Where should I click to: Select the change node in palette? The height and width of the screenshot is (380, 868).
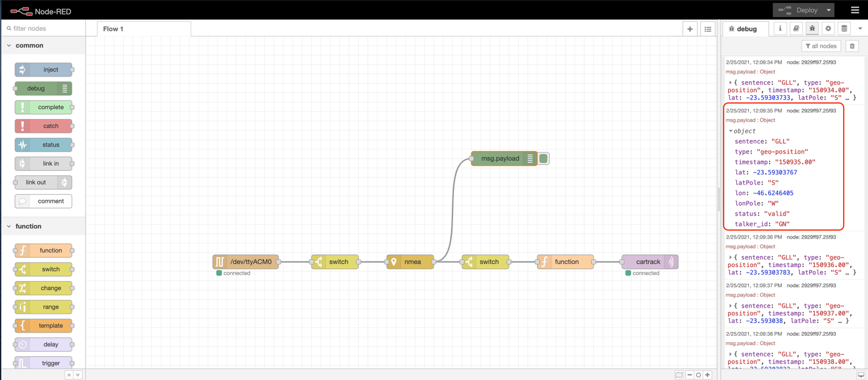click(44, 288)
